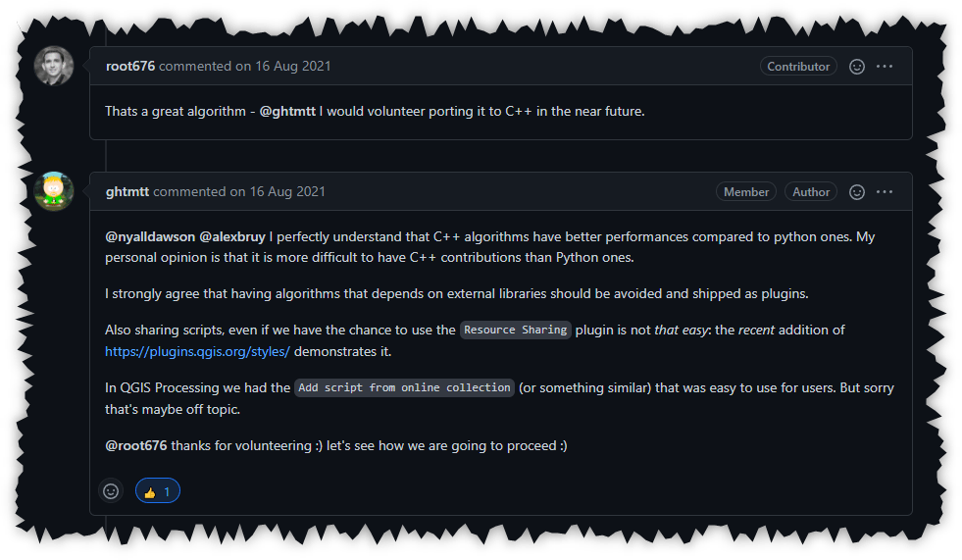Click ghtmtt's profile avatar

coord(54,191)
